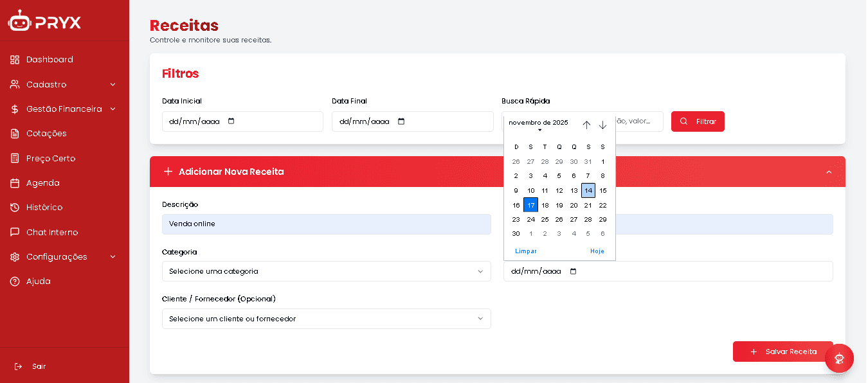This screenshot has width=868, height=383.
Task: Collapse the Adicionar Nova Receita panel
Action: (828, 172)
